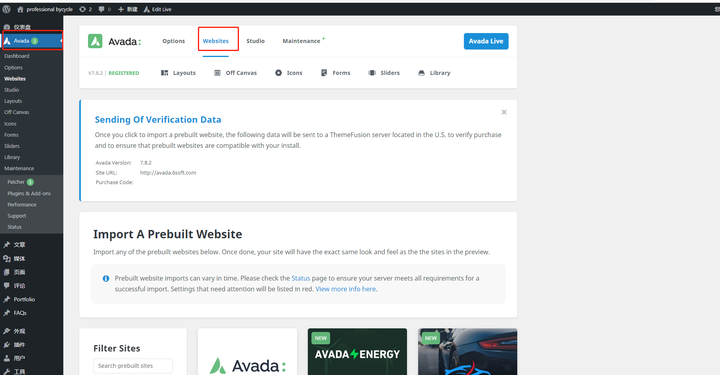Open the Avada menu in sidebar
The image size is (720, 375).
(32, 41)
